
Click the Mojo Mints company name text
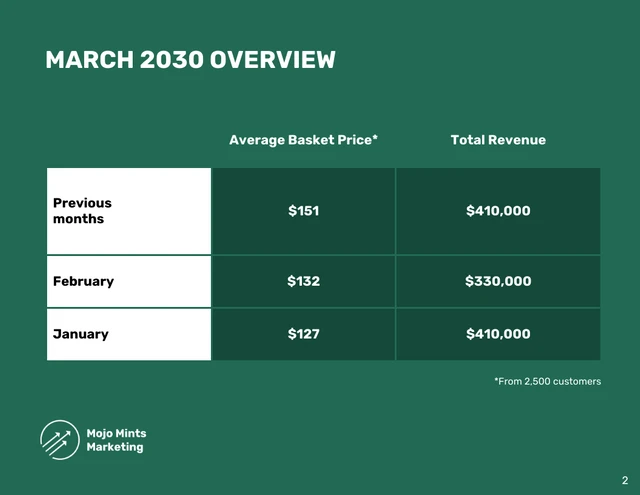pyautogui.click(x=116, y=433)
